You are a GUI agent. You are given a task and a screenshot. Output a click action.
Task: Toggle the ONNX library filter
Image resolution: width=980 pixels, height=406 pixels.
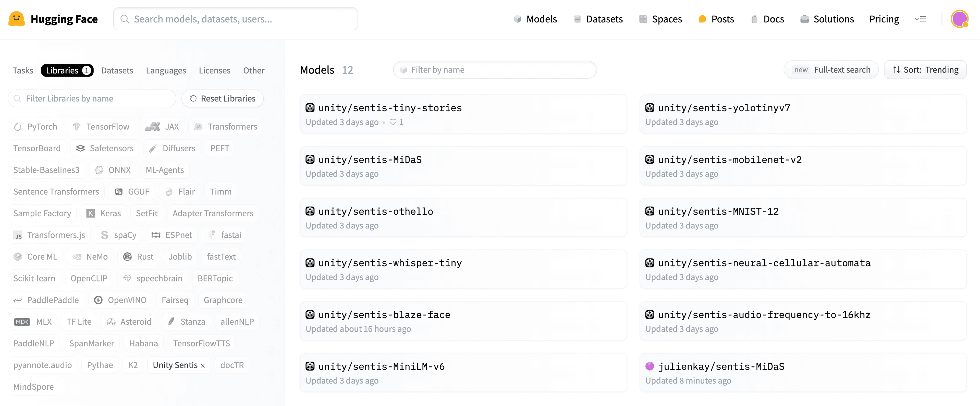tap(113, 170)
